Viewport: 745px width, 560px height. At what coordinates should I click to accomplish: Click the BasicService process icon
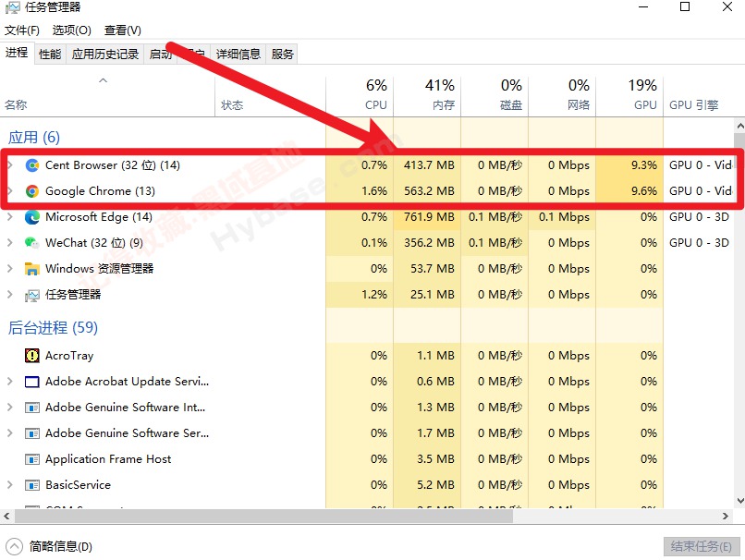click(31, 485)
